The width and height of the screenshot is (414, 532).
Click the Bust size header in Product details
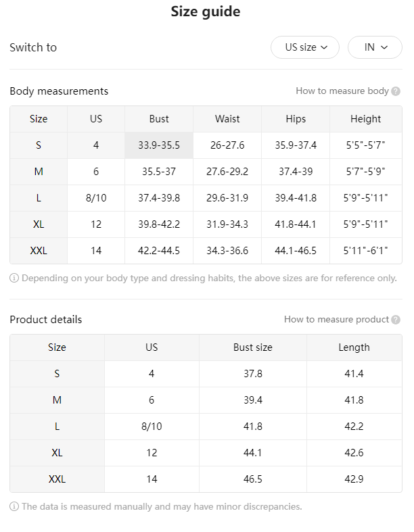coord(253,347)
